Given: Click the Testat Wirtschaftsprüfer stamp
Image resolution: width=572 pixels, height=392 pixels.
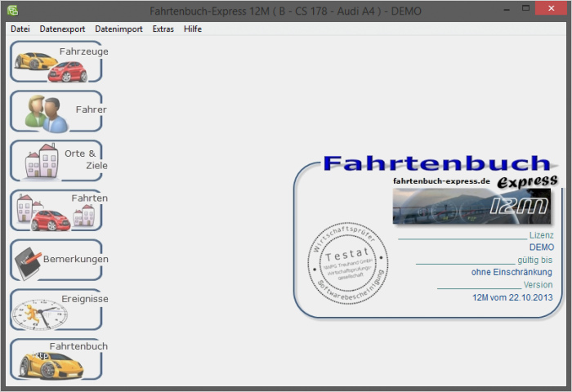Looking at the screenshot, I should pos(347,263).
